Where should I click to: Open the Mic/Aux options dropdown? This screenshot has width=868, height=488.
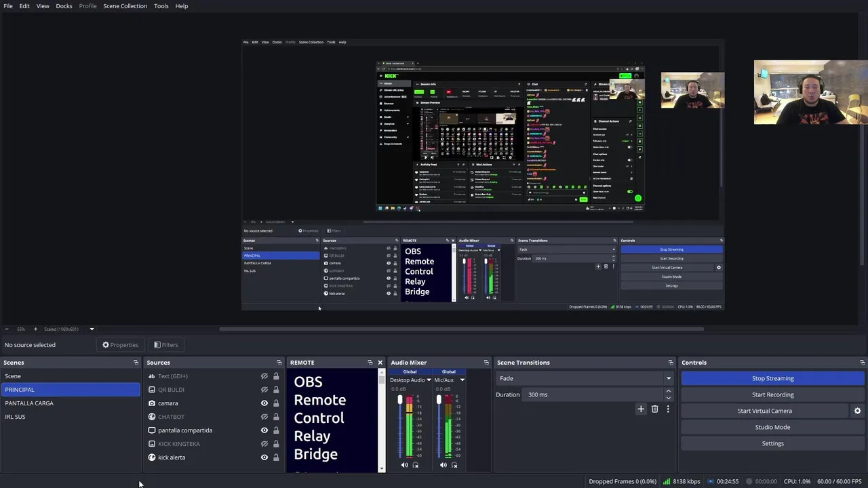pyautogui.click(x=462, y=380)
